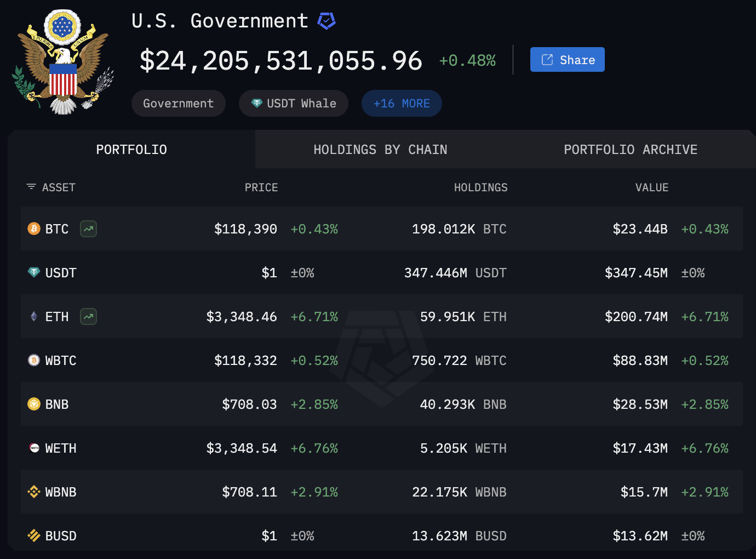This screenshot has width=756, height=559.
Task: Click the U.S. Government entity title
Action: coord(220,21)
